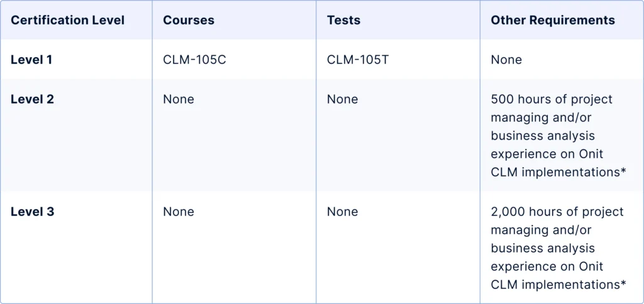Image resolution: width=644 pixels, height=304 pixels.
Task: Click the CLM-105C course cell
Action: tap(195, 60)
